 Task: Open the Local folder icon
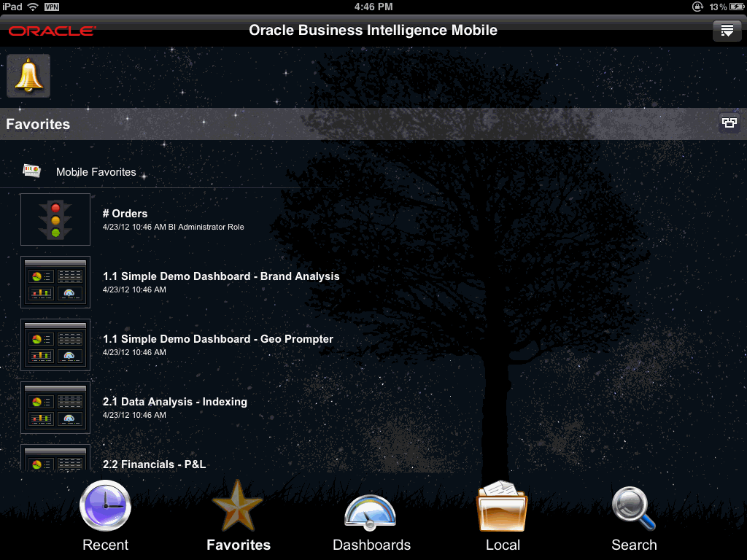(x=502, y=506)
